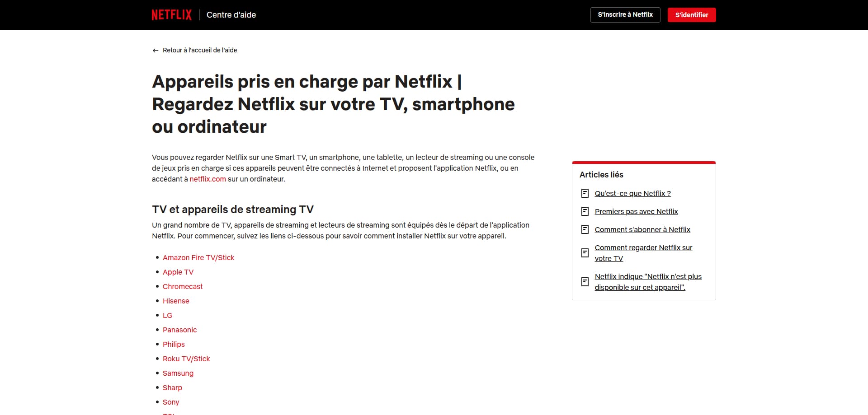Open the Apple TV link
This screenshot has height=415, width=868.
[178, 272]
